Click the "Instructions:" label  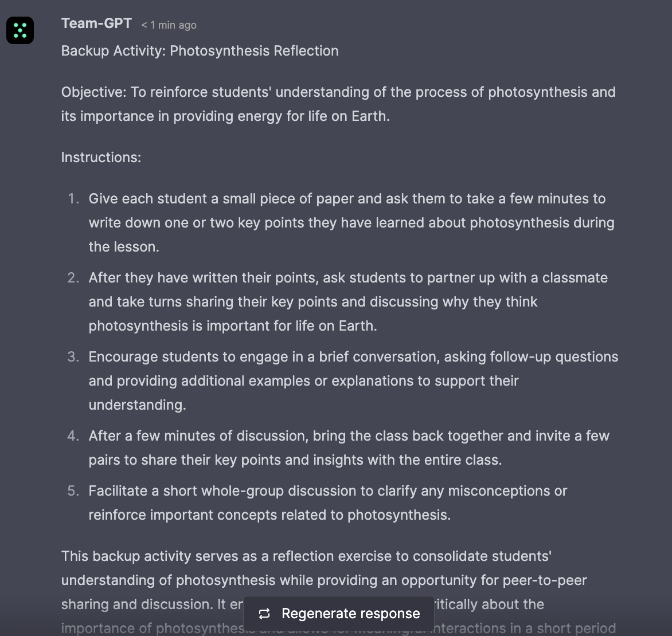(101, 158)
